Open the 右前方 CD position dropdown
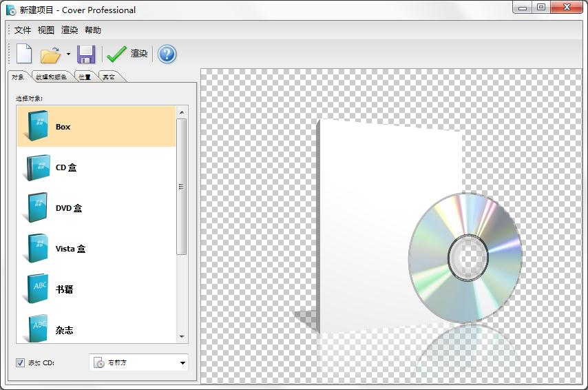 coord(139,362)
